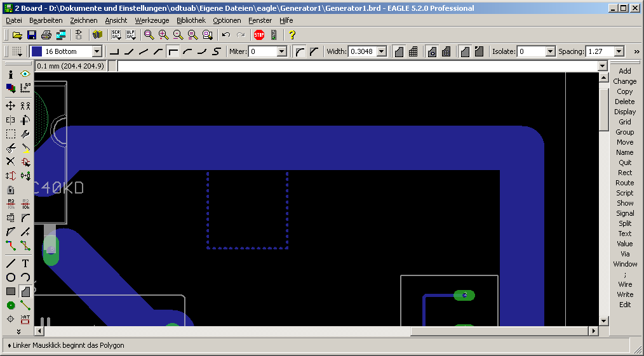Select the Lock tool padlock
Screen dimensions: 644x356
tap(11, 190)
